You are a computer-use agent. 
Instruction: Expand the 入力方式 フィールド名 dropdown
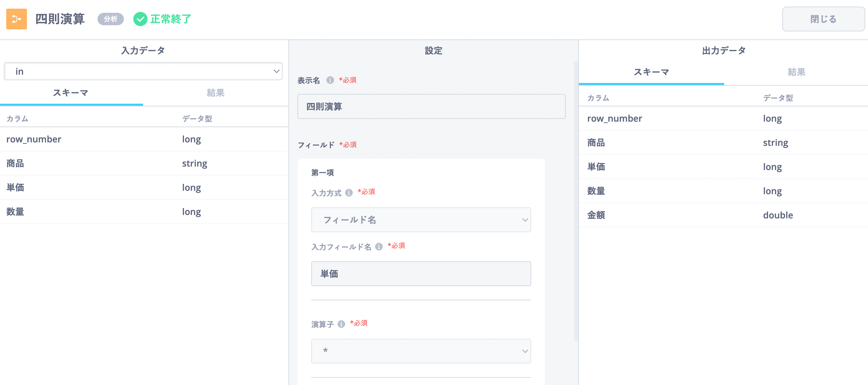tap(421, 220)
